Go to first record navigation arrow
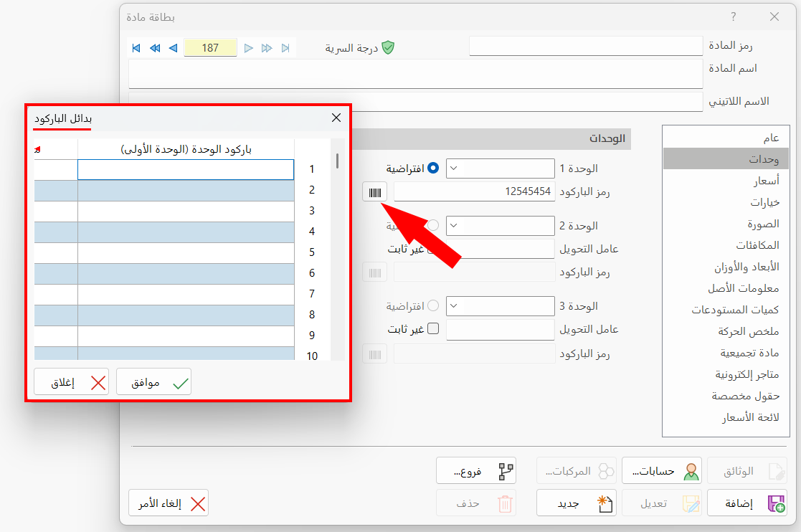 136,48
